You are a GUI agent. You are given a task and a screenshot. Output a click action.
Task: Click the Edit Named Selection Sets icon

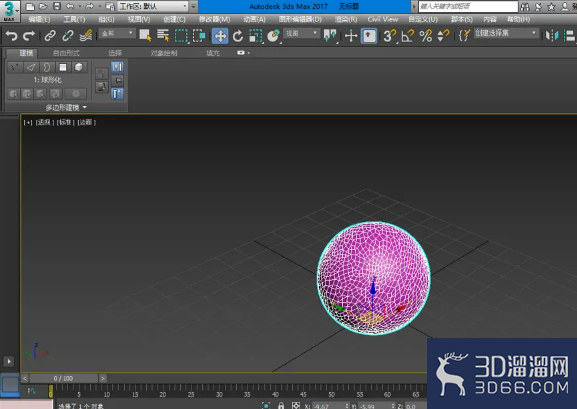(464, 36)
